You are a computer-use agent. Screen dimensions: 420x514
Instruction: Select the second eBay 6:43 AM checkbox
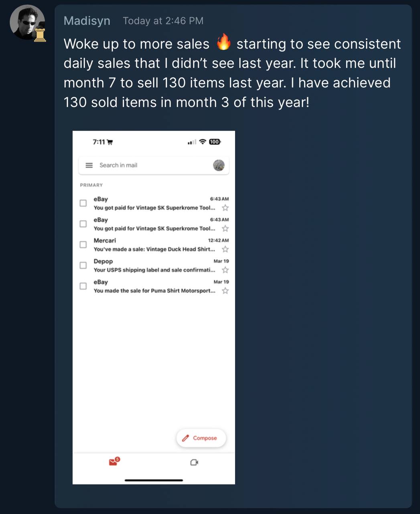click(83, 224)
